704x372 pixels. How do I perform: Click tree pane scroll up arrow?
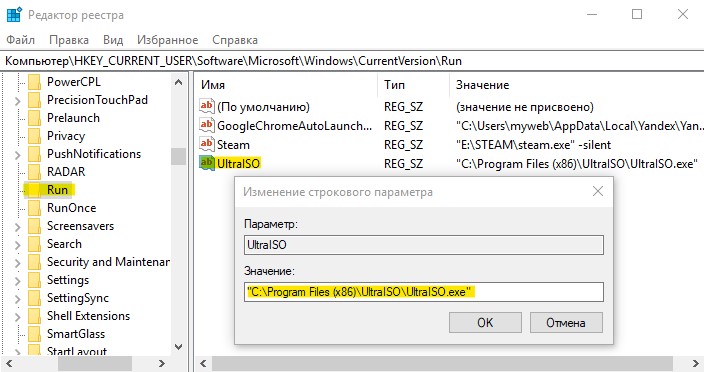coord(178,82)
